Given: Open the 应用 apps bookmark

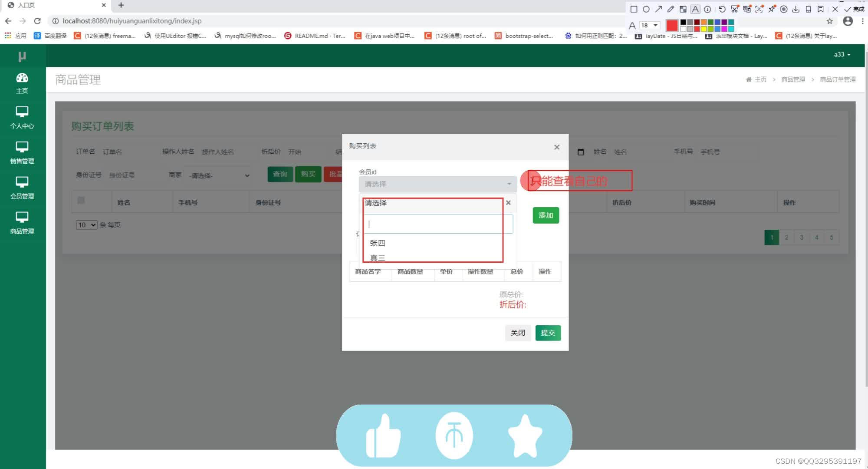Looking at the screenshot, I should point(16,36).
